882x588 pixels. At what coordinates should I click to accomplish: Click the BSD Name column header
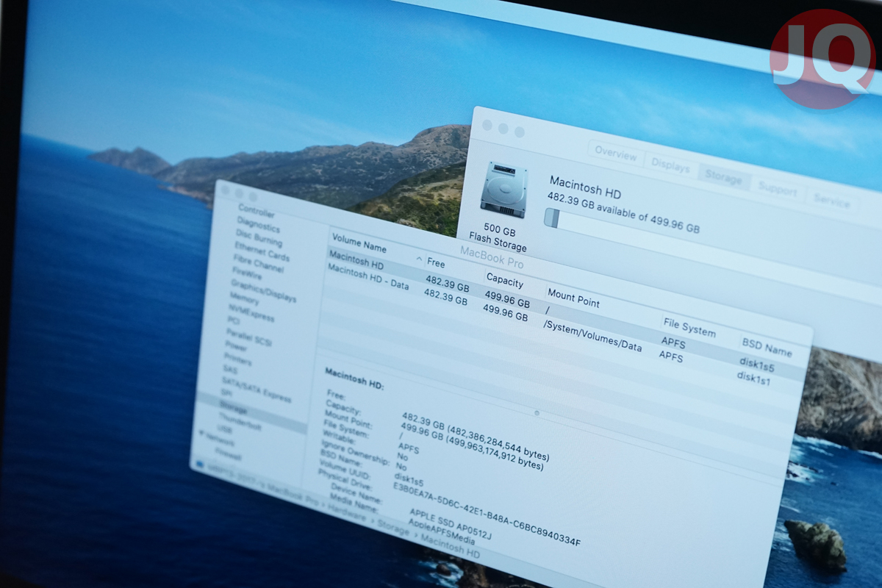pos(767,348)
